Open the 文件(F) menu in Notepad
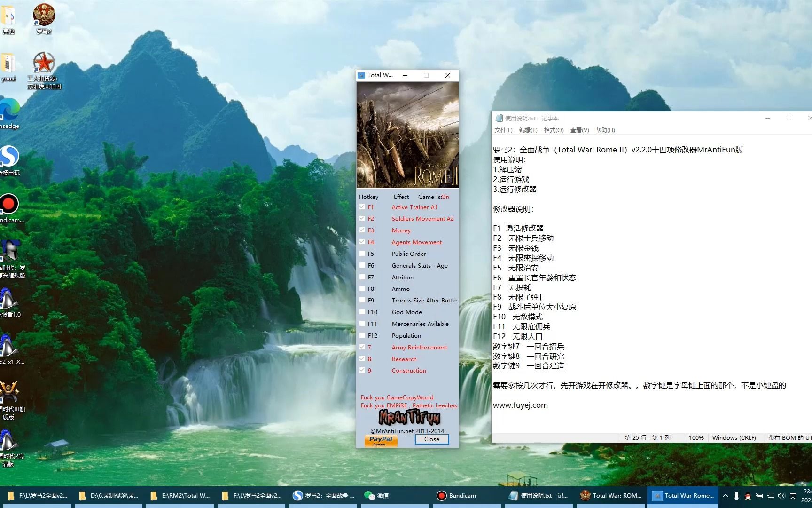The height and width of the screenshot is (508, 812). (x=503, y=130)
